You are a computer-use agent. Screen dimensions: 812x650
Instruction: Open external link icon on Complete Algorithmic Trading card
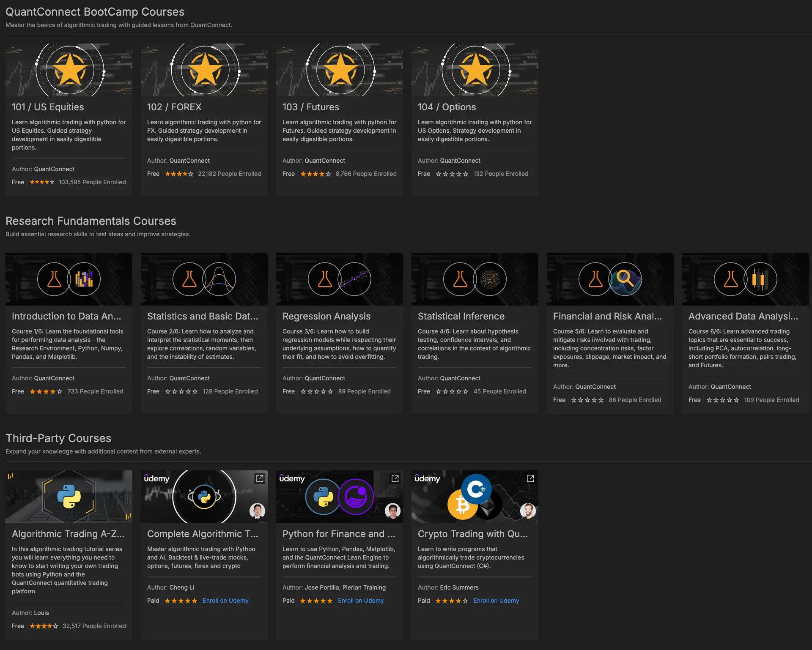(x=260, y=478)
